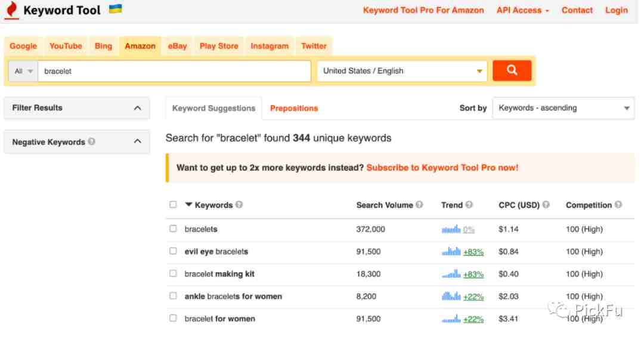Click the CPC (USD) help icon

coord(546,205)
